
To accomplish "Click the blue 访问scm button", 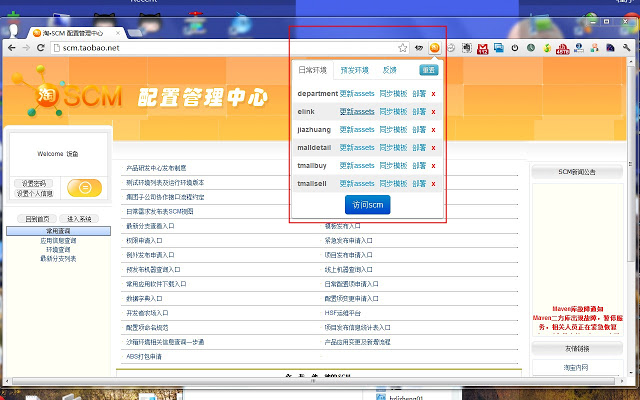I will pyautogui.click(x=367, y=204).
